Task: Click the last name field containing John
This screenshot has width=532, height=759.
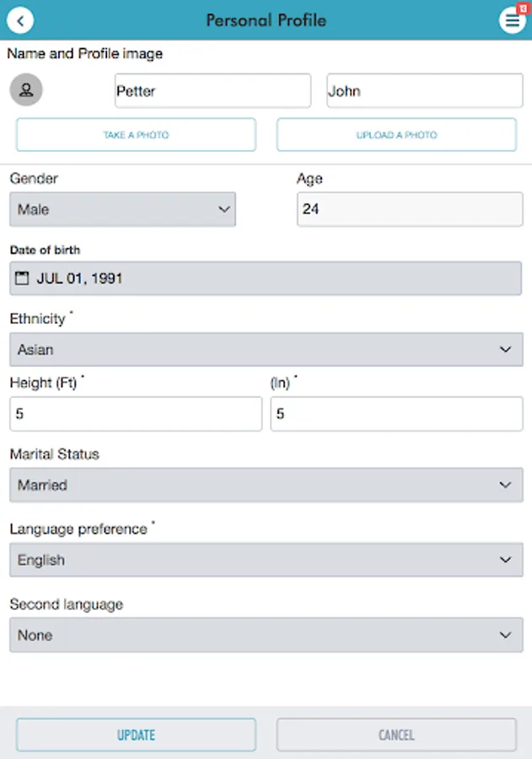Action: point(424,91)
